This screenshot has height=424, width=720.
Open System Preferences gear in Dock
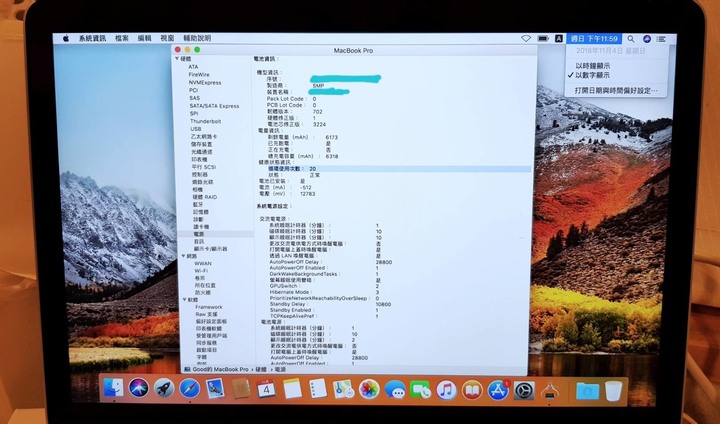click(x=523, y=391)
